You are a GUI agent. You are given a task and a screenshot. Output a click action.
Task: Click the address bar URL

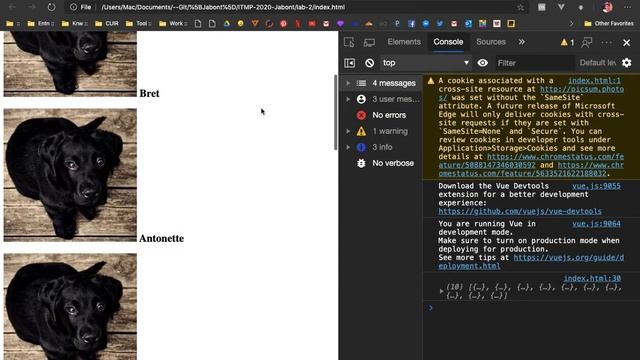223,7
